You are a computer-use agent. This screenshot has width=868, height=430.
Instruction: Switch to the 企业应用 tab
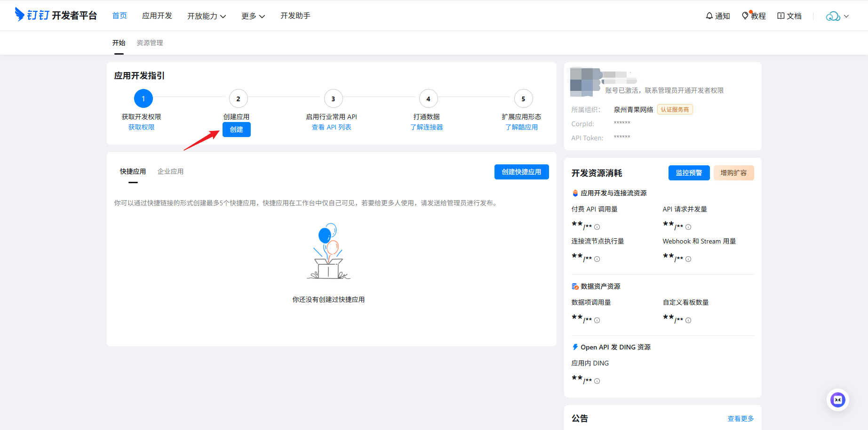point(170,171)
